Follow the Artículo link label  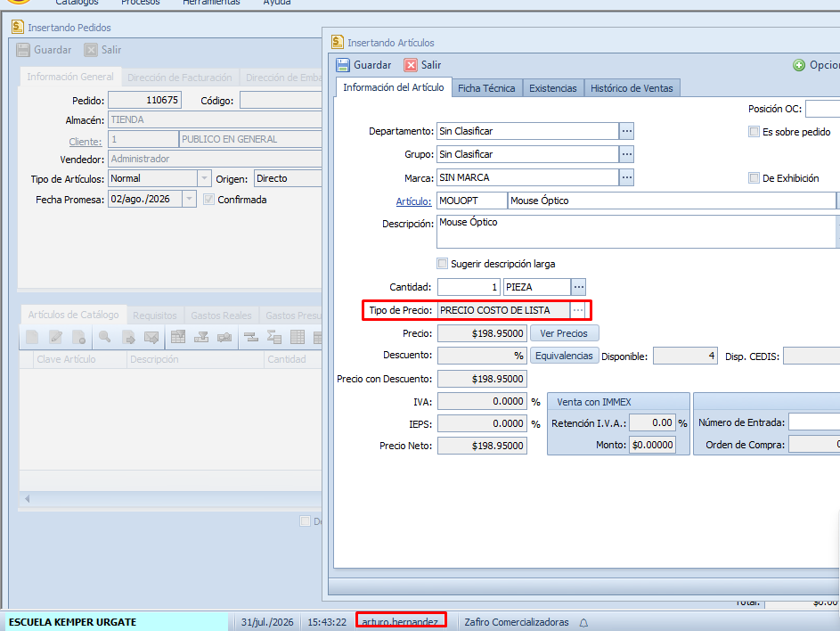click(413, 201)
